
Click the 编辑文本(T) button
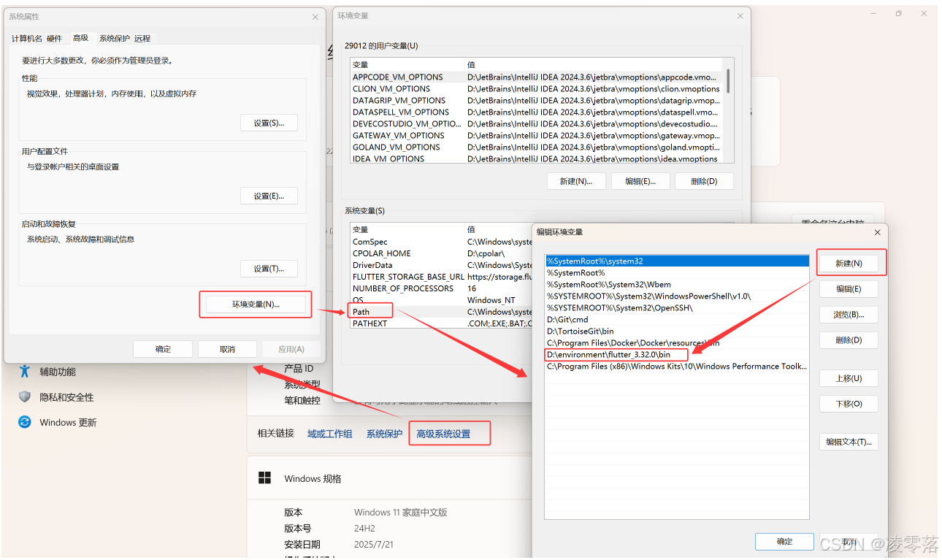[849, 441]
